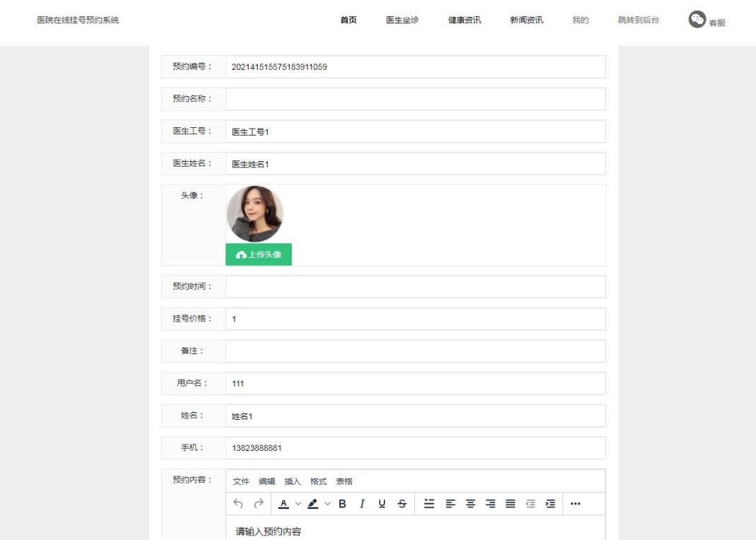Click the 请输入预约内容 editor text area

pyautogui.click(x=415, y=528)
